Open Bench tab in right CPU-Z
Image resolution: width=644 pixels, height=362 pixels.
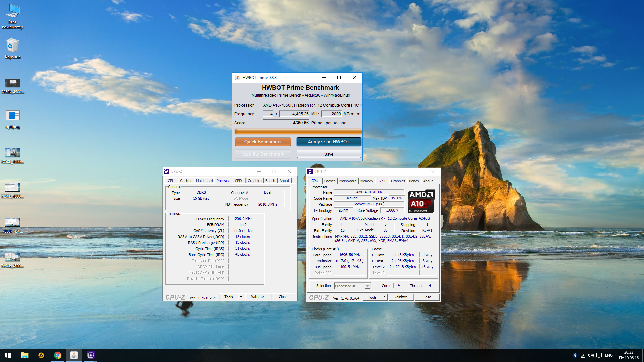[x=414, y=181]
